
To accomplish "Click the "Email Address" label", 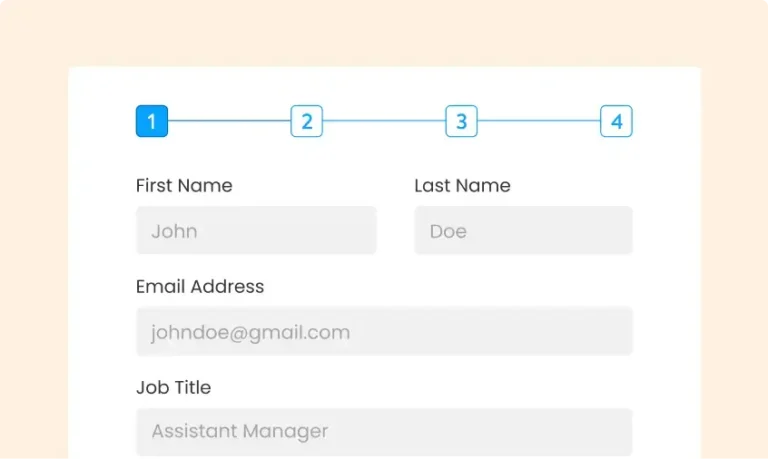I will pyautogui.click(x=200, y=286).
